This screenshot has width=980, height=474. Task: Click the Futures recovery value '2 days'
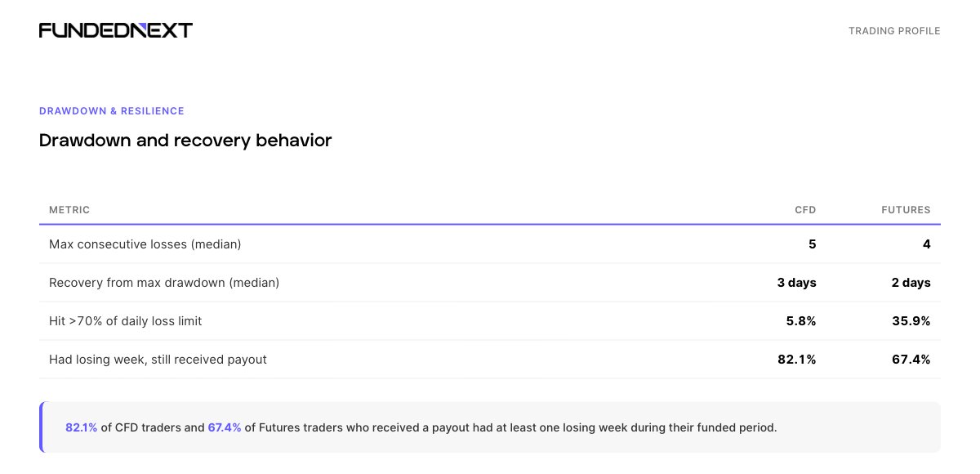point(911,283)
